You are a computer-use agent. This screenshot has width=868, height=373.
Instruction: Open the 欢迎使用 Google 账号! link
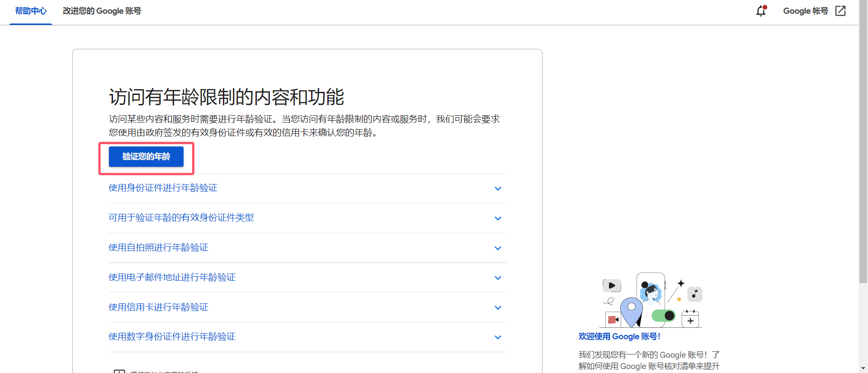point(619,336)
